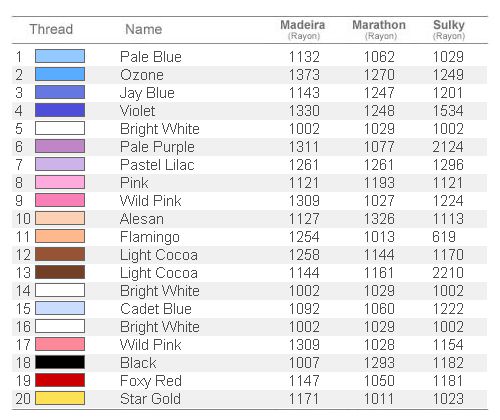Select the Ozone thread color swatch
Image resolution: width=500 pixels, height=420 pixels.
click(x=60, y=74)
